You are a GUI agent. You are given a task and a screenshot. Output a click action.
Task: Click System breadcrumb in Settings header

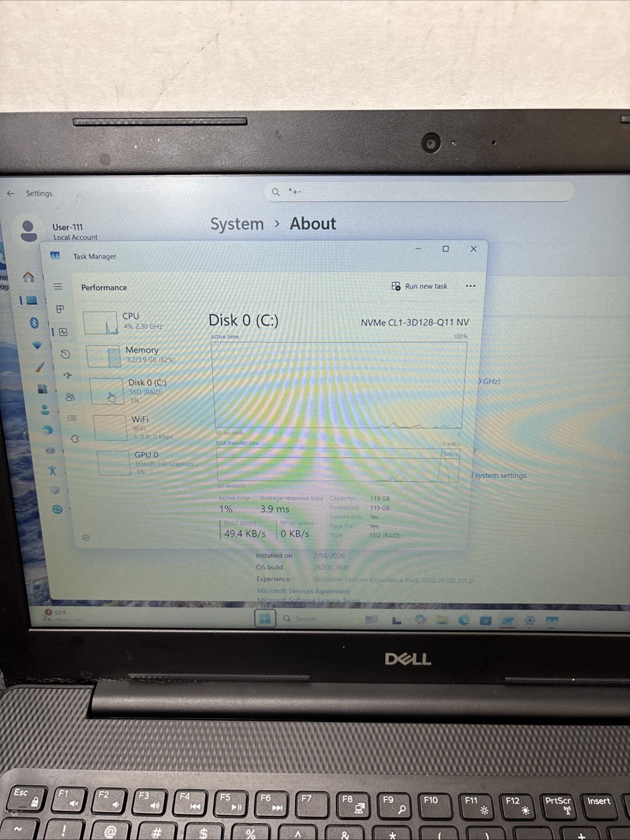[237, 224]
